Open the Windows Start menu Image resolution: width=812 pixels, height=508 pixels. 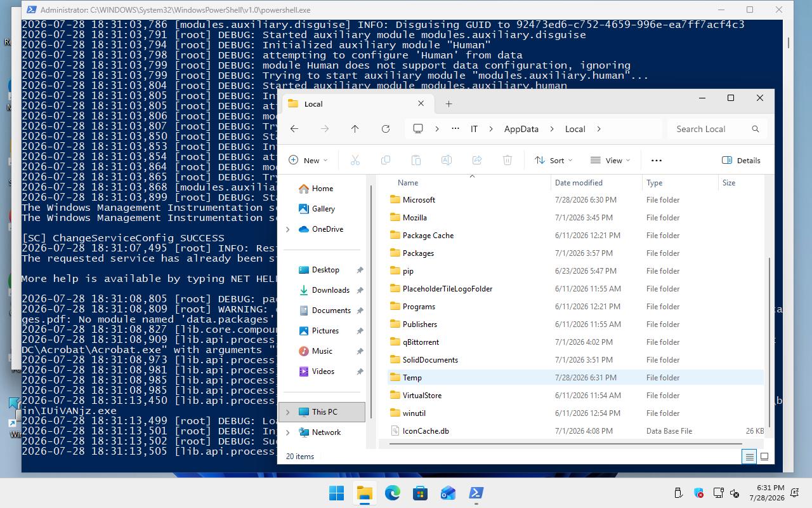pyautogui.click(x=336, y=493)
